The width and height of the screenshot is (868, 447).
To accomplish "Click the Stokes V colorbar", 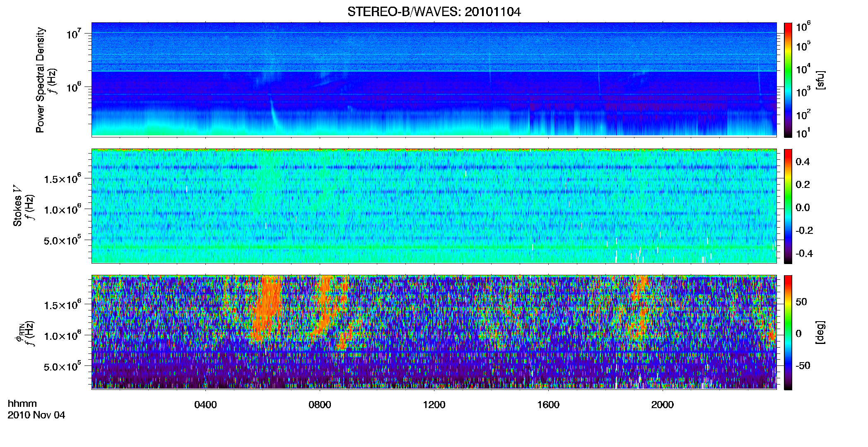I will [788, 206].
